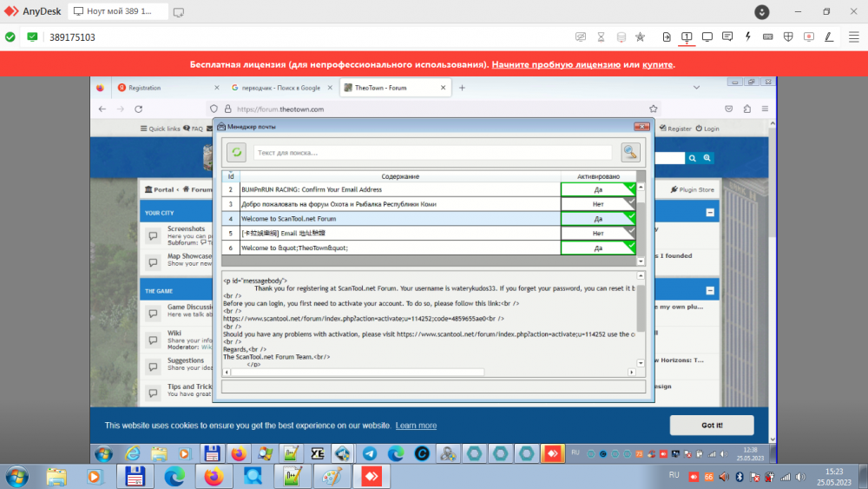Image resolution: width=868 pixels, height=489 pixels.
Task: Click the AnyDesk permissions shield icon
Action: coord(788,37)
